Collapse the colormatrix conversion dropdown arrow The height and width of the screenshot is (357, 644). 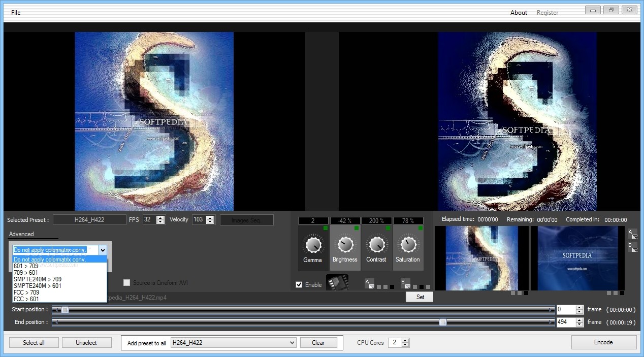coord(103,250)
